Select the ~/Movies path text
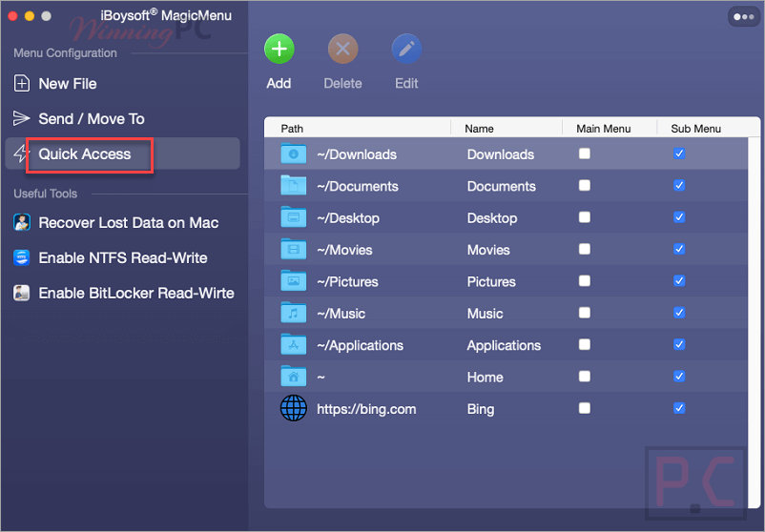This screenshot has height=532, width=765. pyautogui.click(x=344, y=250)
